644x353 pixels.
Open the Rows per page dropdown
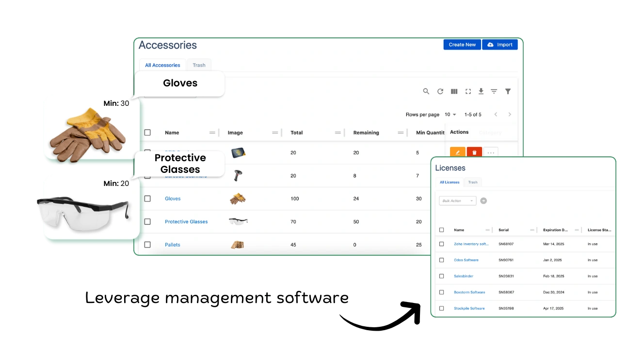point(451,115)
